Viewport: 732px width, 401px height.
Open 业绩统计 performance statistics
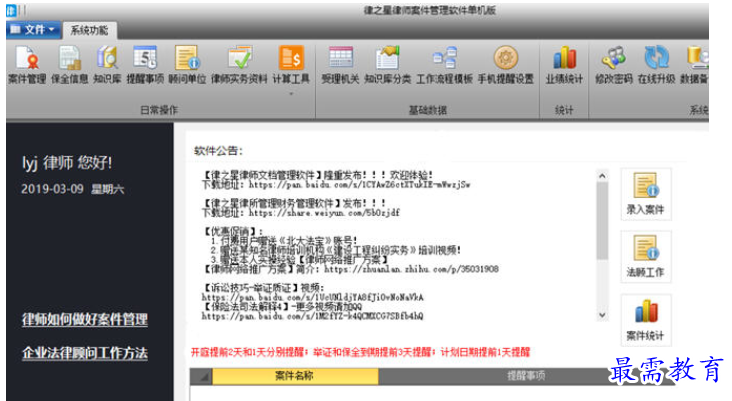564,65
